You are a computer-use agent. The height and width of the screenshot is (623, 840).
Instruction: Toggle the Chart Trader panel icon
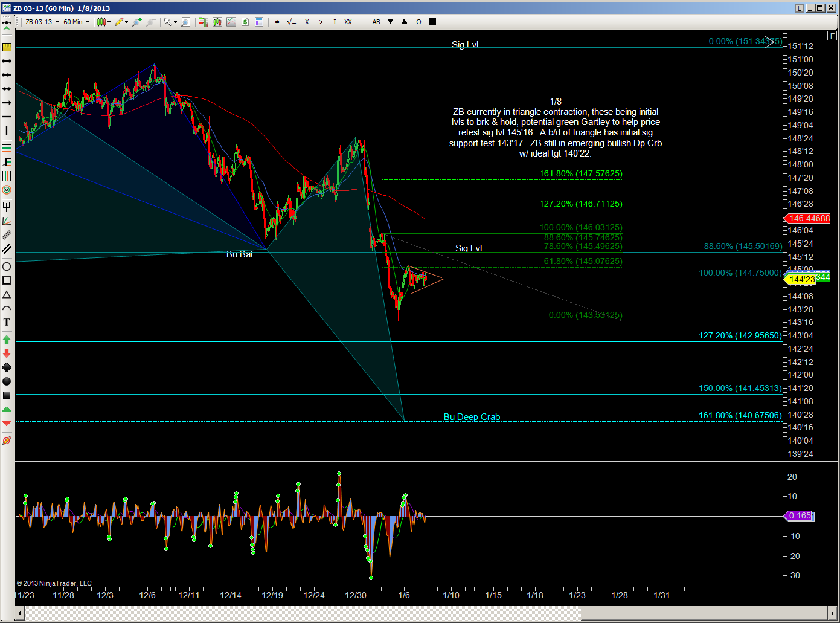[203, 22]
